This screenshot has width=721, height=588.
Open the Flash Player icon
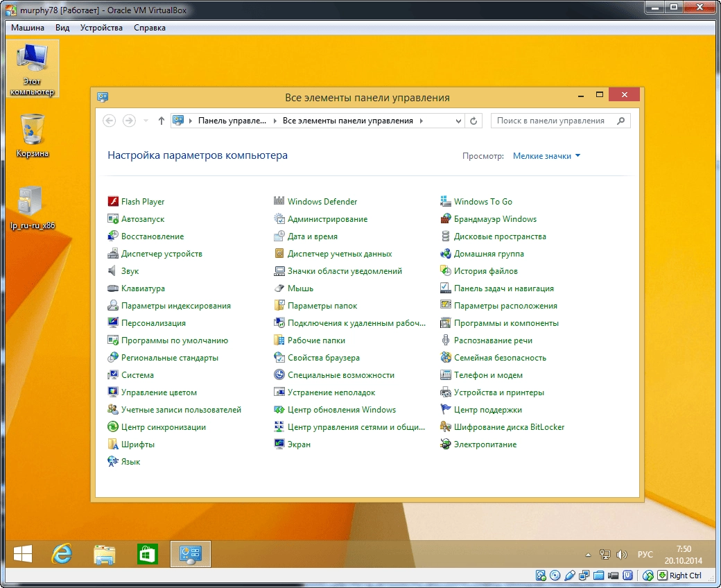pos(112,201)
